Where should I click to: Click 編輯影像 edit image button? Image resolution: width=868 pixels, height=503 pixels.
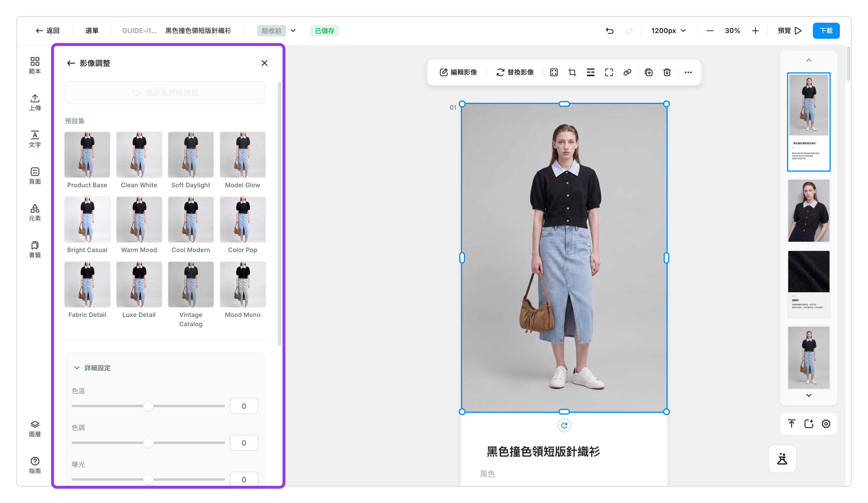(x=458, y=72)
